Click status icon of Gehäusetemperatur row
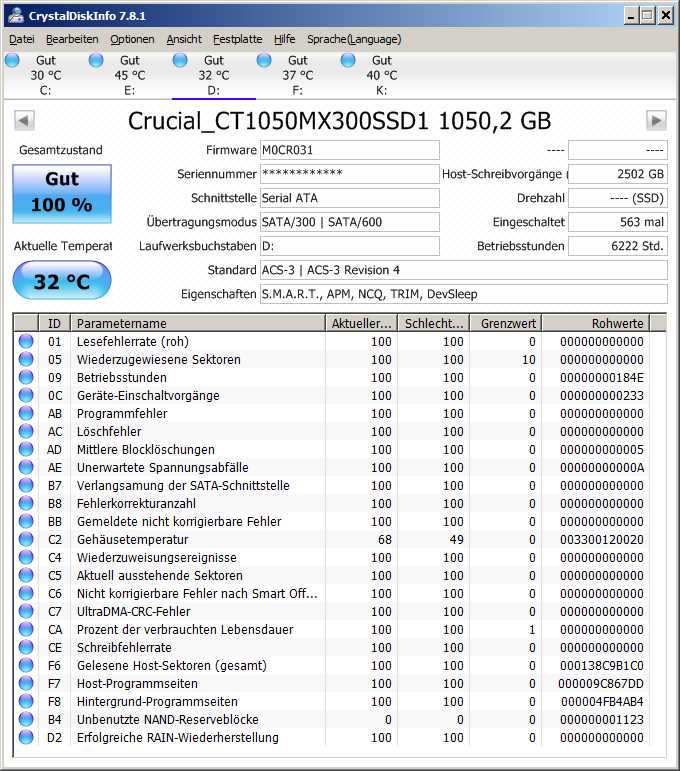This screenshot has width=680, height=771. click(26, 539)
